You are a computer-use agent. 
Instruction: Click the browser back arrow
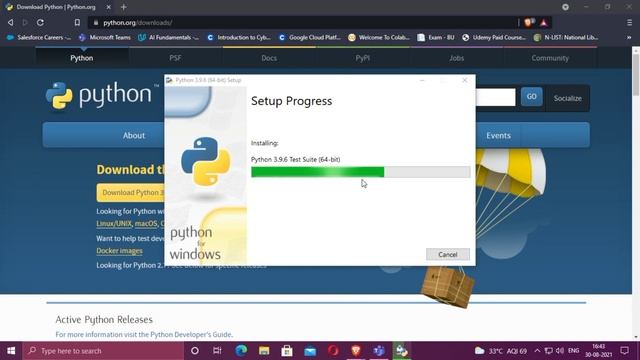click(11, 22)
